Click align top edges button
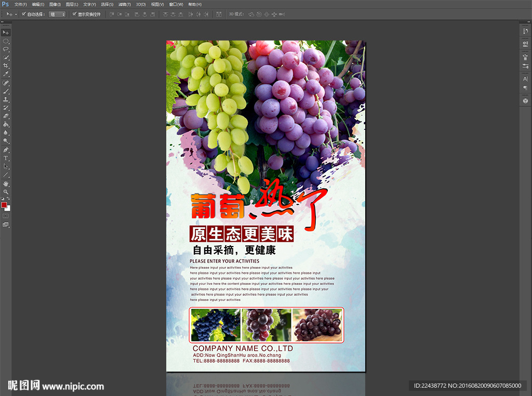This screenshot has width=532, height=396. (112, 14)
